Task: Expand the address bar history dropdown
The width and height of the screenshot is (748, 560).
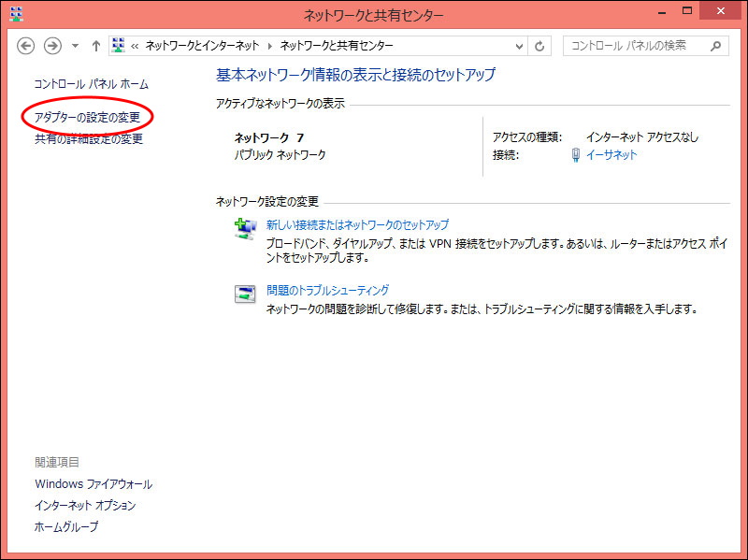Action: click(x=519, y=46)
